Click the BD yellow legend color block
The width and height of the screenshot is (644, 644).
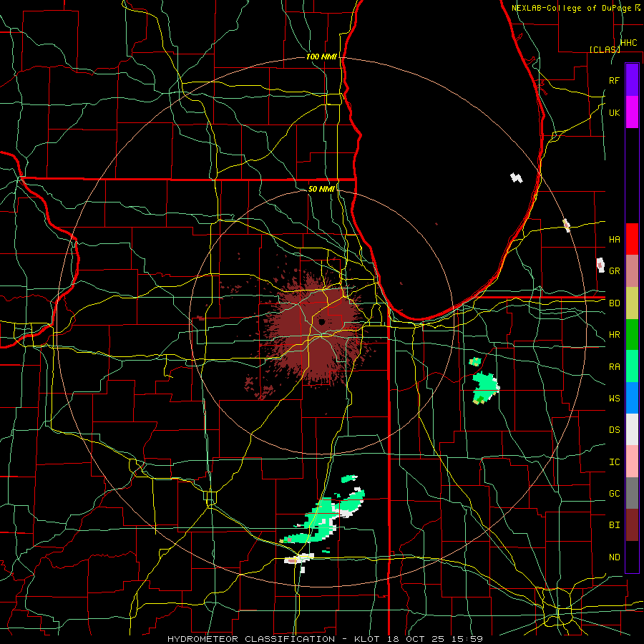coord(632,303)
